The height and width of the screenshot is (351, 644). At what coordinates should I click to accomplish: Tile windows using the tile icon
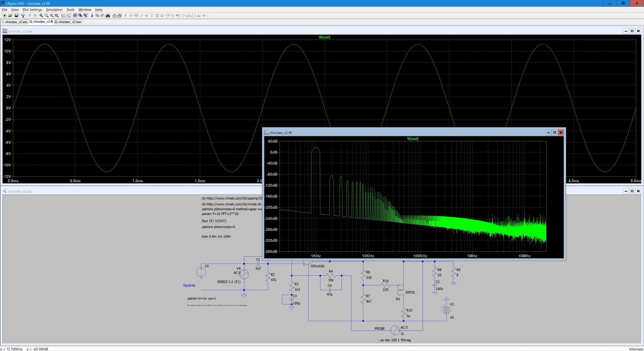click(x=75, y=16)
